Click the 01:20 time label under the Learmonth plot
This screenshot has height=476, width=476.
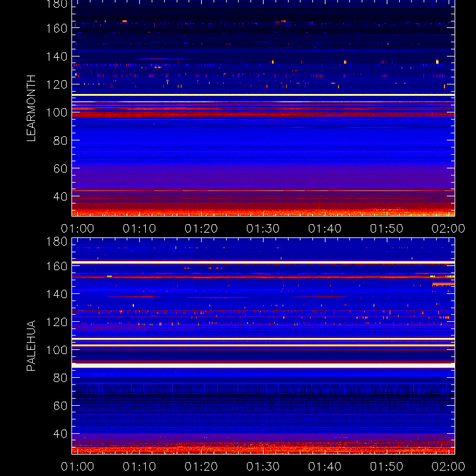pyautogui.click(x=201, y=228)
